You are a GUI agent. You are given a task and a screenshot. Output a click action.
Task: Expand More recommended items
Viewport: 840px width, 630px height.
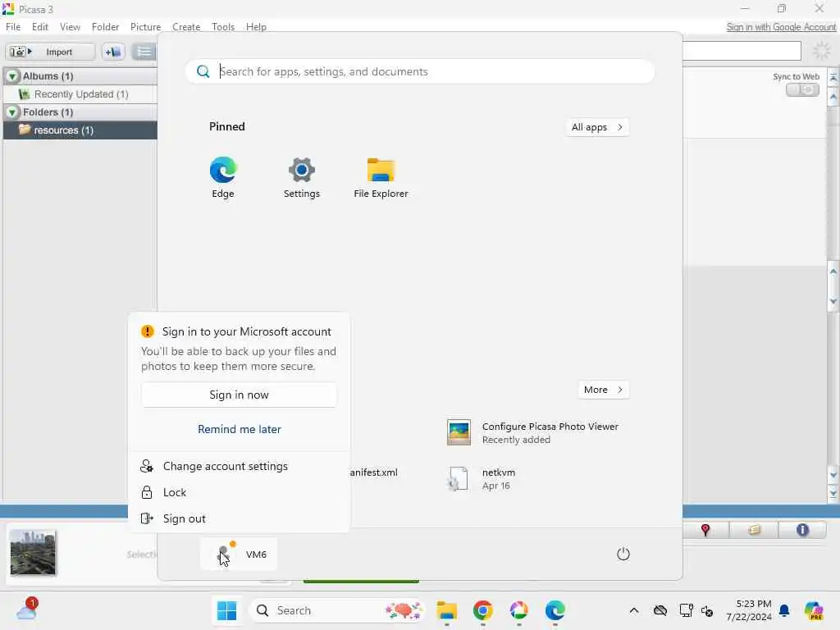[603, 390]
